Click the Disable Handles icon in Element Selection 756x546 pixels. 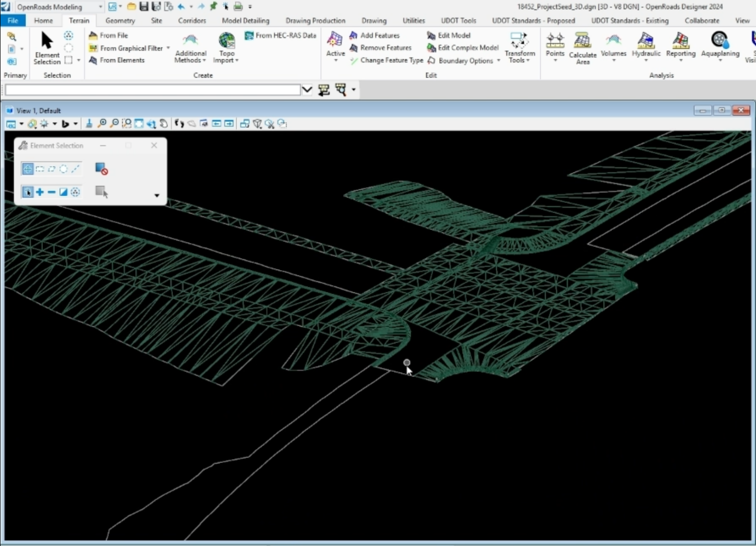102,169
